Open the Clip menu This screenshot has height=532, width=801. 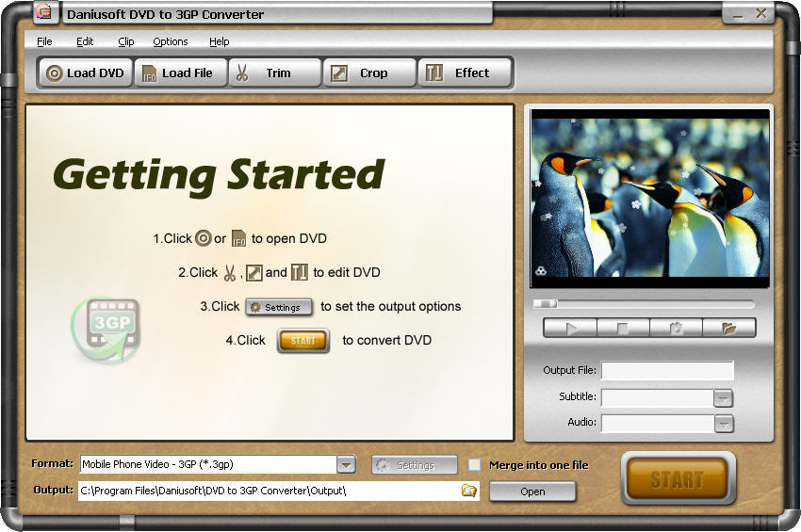(125, 41)
